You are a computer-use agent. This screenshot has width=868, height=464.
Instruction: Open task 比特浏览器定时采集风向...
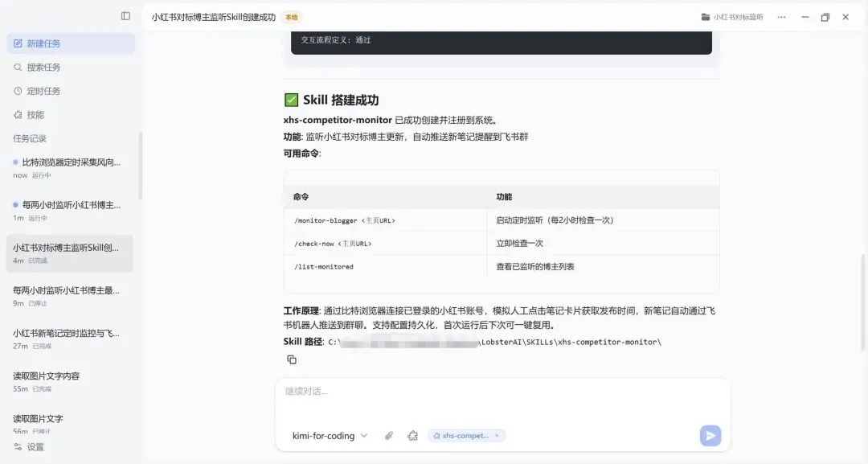click(x=69, y=168)
